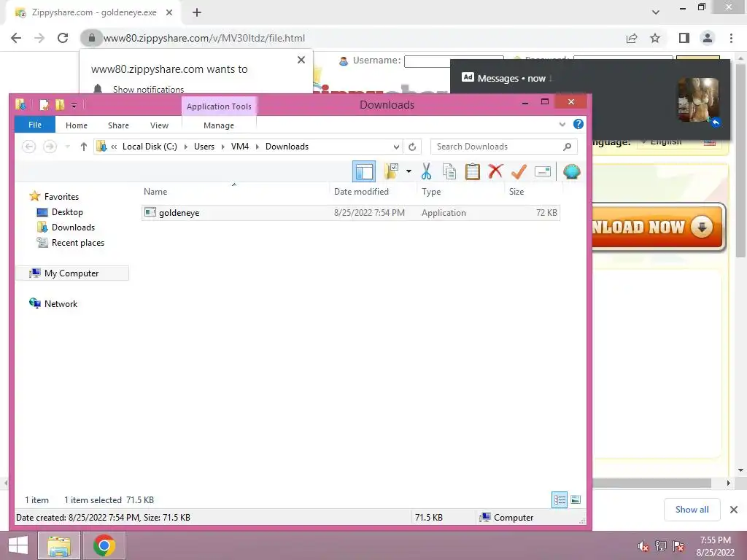Open the Share ribbon tab
This screenshot has width=747, height=560.
[x=118, y=125]
